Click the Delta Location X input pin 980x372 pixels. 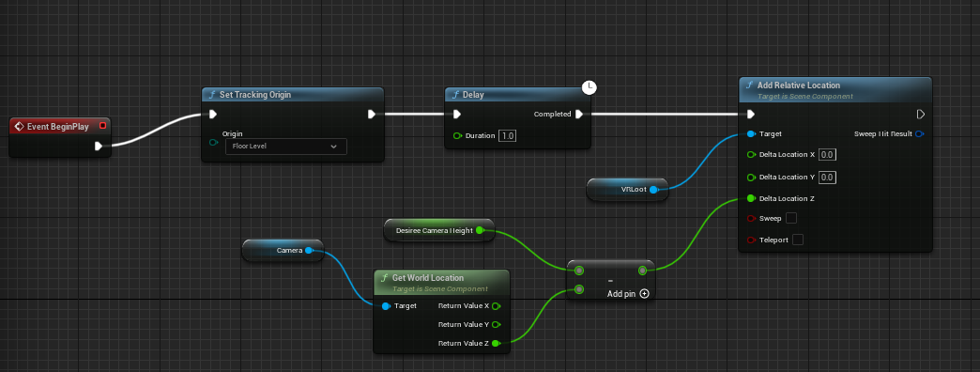751,154
